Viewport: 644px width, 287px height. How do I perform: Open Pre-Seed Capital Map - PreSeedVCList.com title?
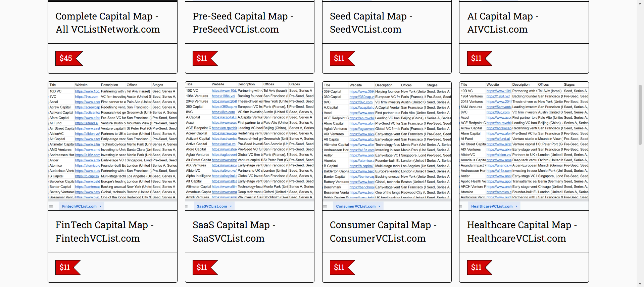point(243,23)
